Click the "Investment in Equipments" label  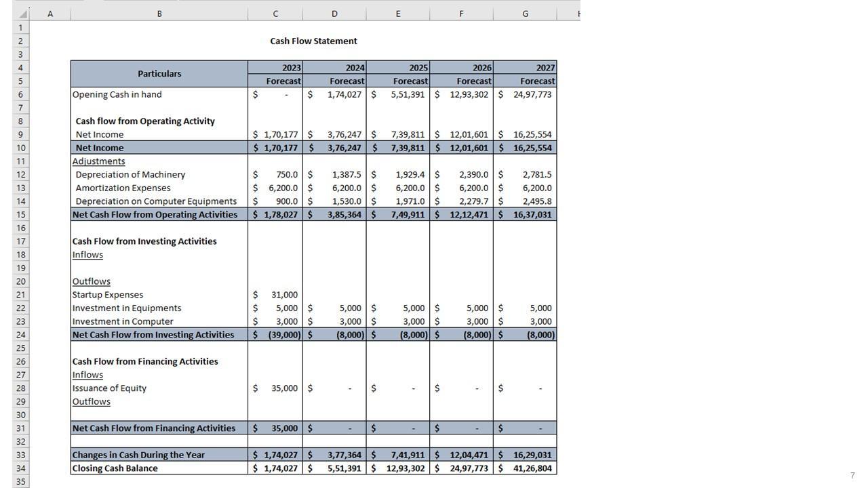point(127,308)
